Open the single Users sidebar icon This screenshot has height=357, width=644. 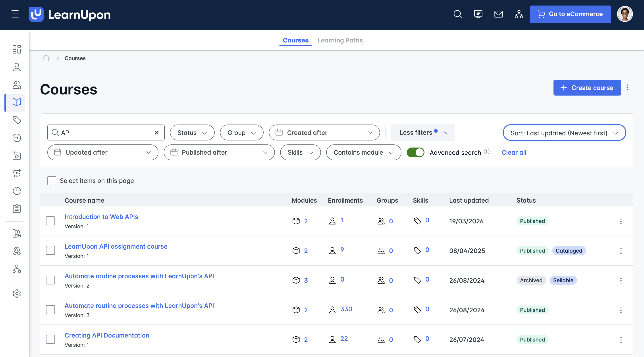pos(17,67)
